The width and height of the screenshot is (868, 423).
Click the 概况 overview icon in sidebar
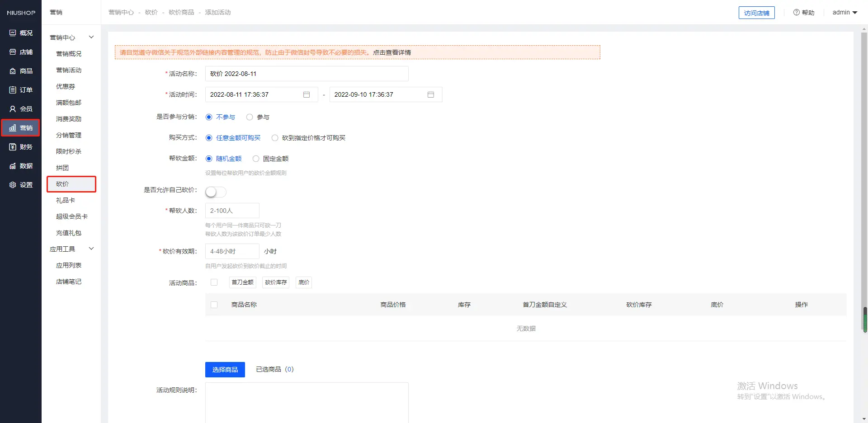tap(13, 33)
